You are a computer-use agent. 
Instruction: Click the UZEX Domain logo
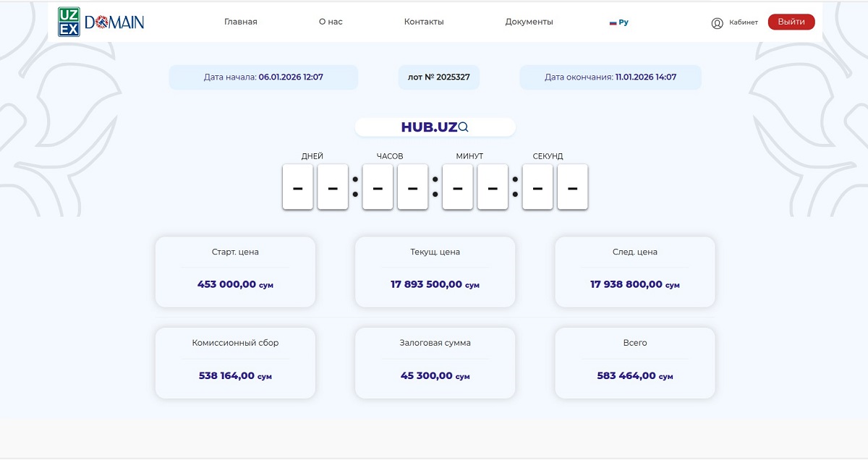101,22
